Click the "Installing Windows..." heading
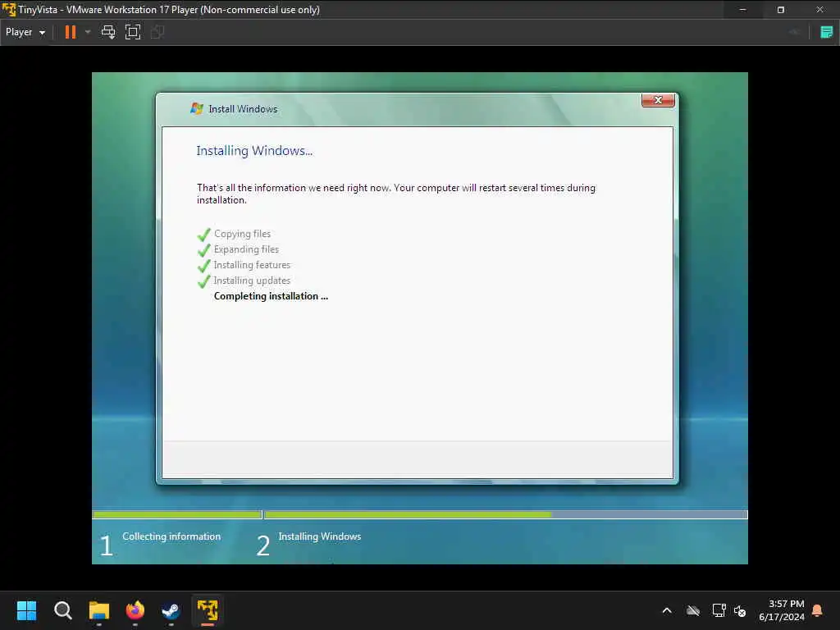840x630 pixels. click(x=254, y=151)
